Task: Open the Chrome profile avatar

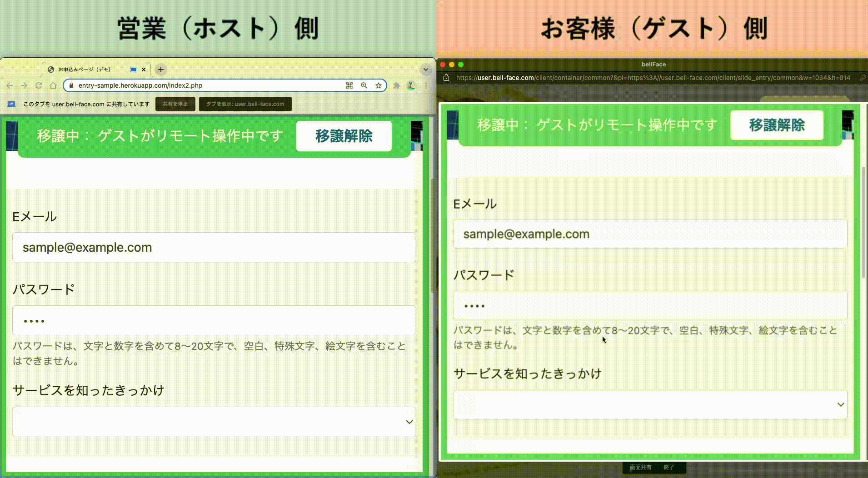Action: click(x=411, y=85)
